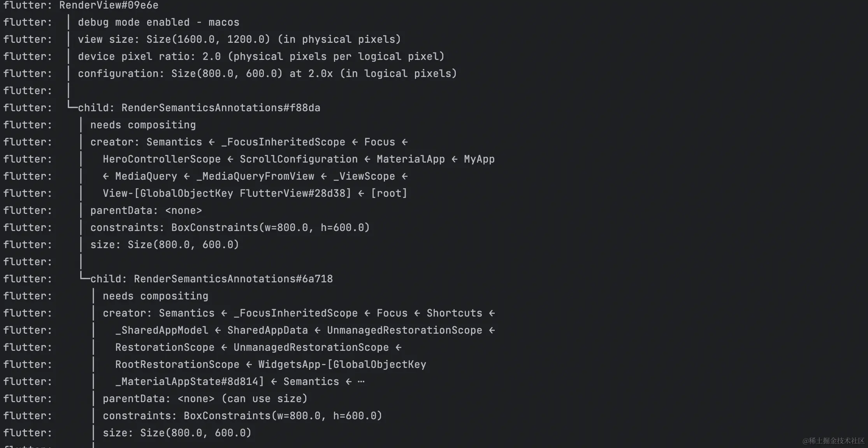Viewport: 868px width, 448px height.
Task: Click the 'parentData: <none> (can use size)' line
Action: [x=205, y=399]
